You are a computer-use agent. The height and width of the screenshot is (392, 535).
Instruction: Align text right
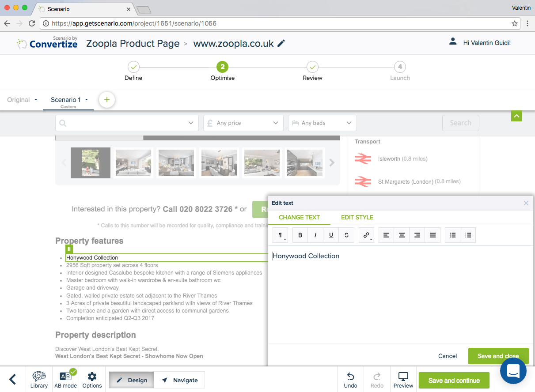pos(417,235)
